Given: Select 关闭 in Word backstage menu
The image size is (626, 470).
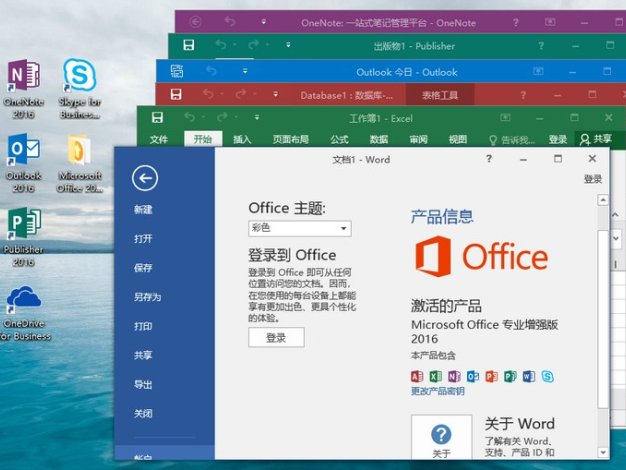Looking at the screenshot, I should point(143,413).
